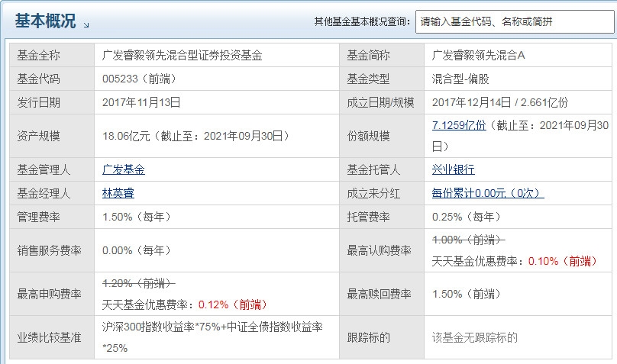
Task: Click the 基金经理人 row label
Action: [x=44, y=193]
